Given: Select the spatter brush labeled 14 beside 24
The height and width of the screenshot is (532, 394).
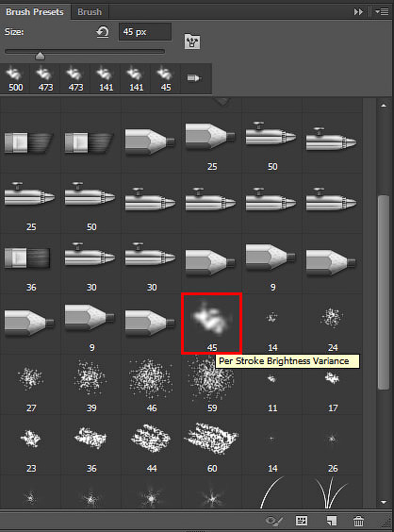Looking at the screenshot, I should [x=272, y=324].
